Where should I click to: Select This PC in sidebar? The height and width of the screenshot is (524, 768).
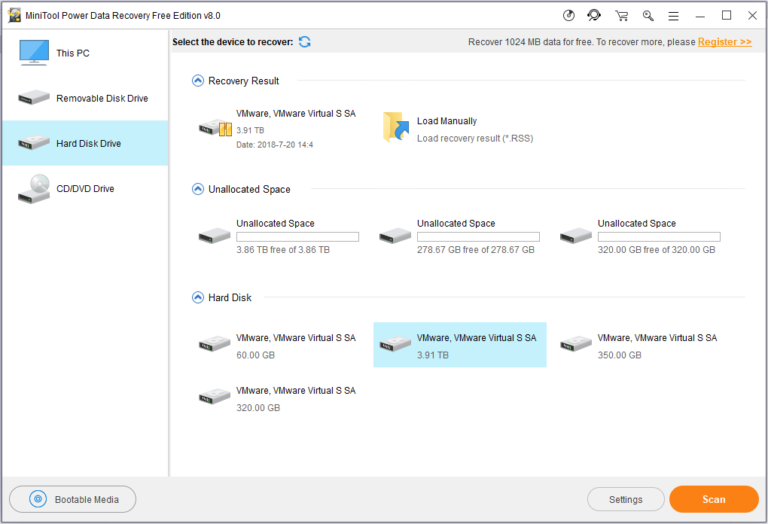tap(85, 53)
